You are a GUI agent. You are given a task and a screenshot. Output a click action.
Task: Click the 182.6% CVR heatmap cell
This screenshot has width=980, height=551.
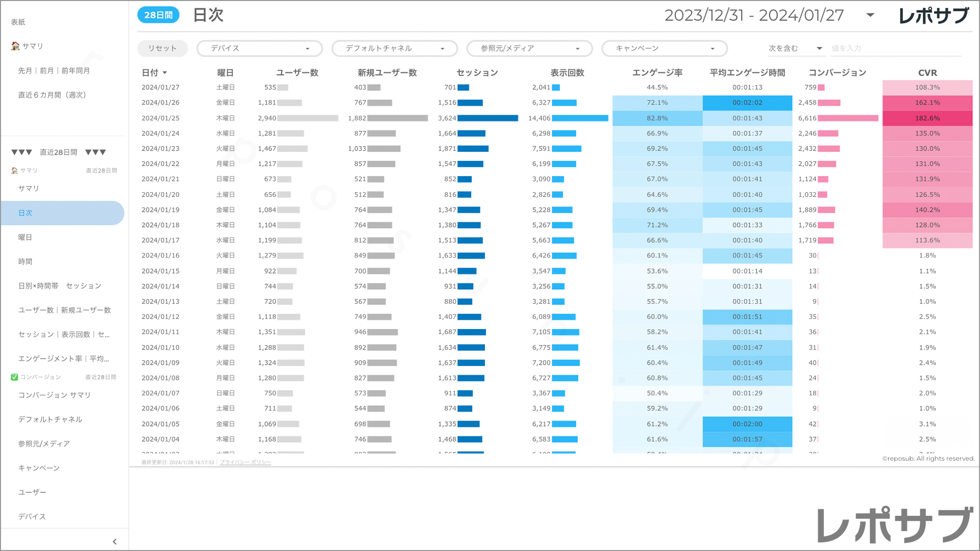click(x=927, y=118)
